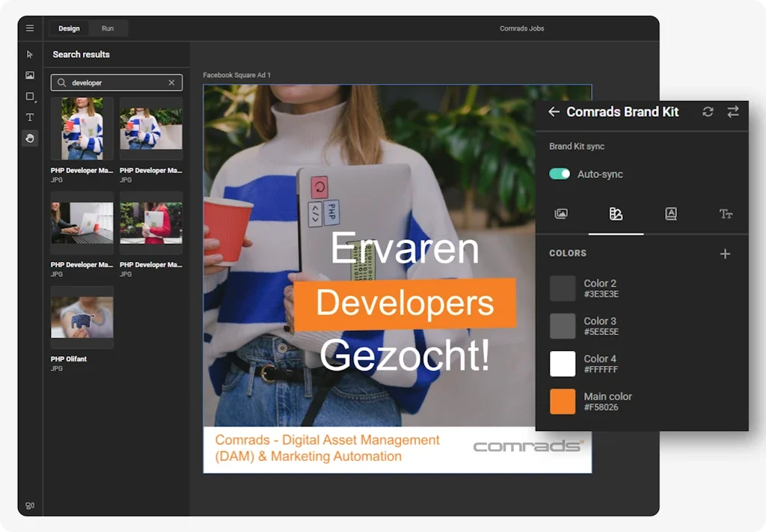
Task: Select the landscape striped sweater thumbnail
Action: click(151, 129)
